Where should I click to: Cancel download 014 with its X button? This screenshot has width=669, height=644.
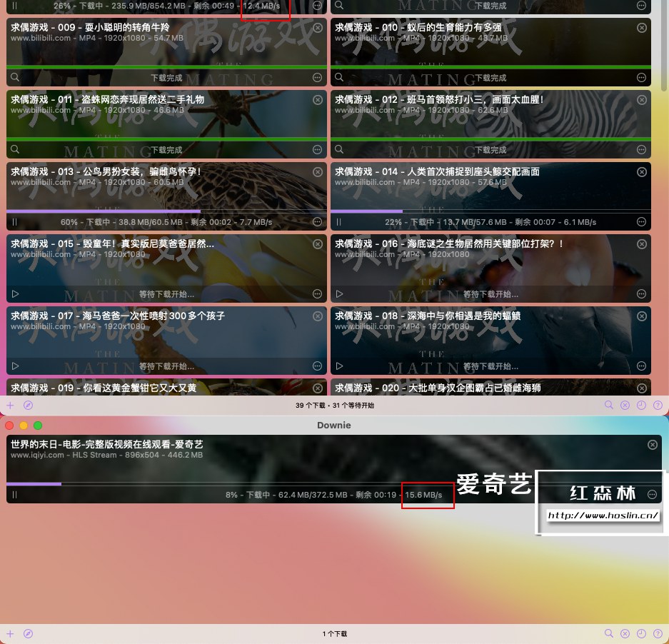[x=641, y=171]
